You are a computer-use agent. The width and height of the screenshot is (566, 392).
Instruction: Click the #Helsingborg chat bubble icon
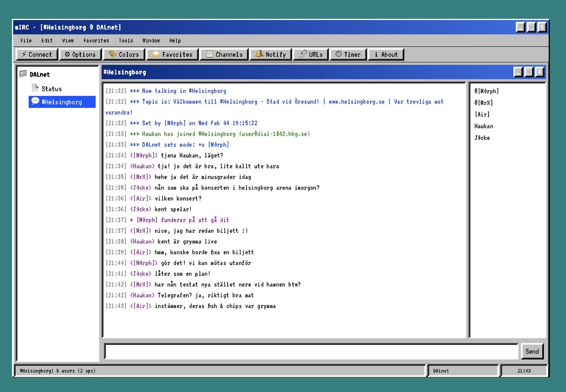[35, 101]
